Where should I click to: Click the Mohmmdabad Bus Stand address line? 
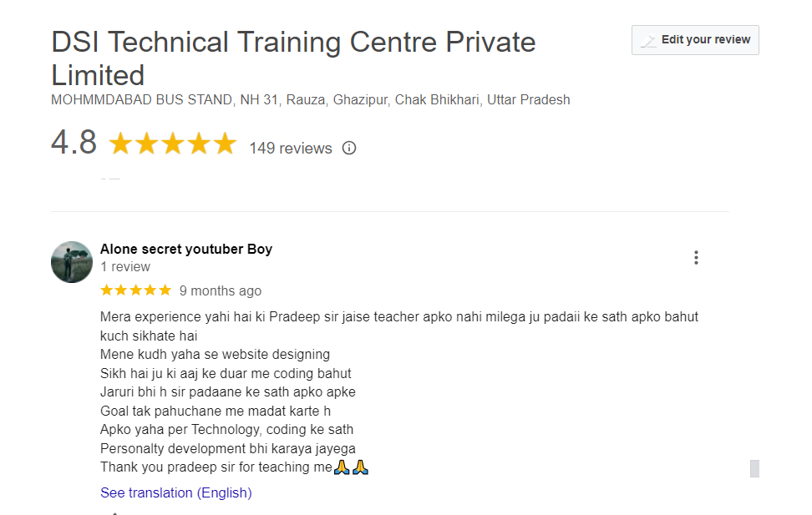pos(311,100)
